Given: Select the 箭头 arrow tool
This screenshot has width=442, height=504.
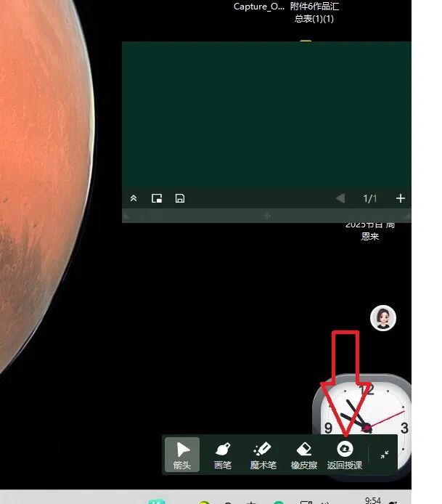Looking at the screenshot, I should pos(182,455).
